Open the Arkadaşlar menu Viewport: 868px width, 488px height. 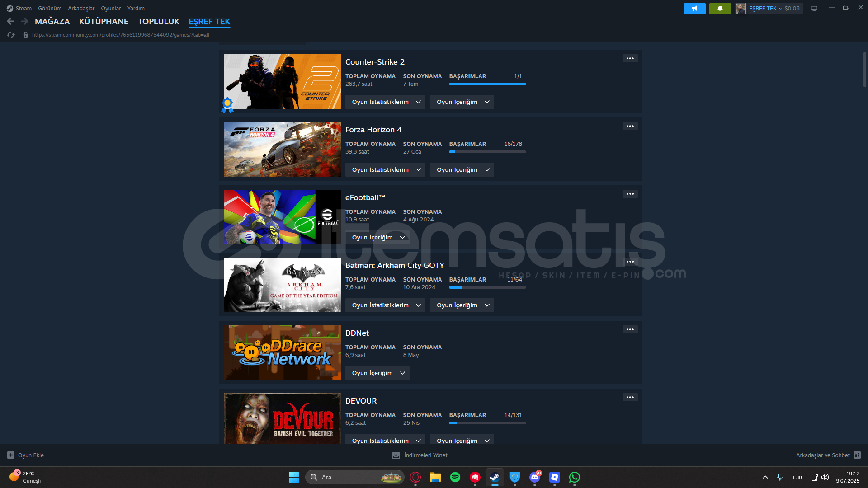81,8
